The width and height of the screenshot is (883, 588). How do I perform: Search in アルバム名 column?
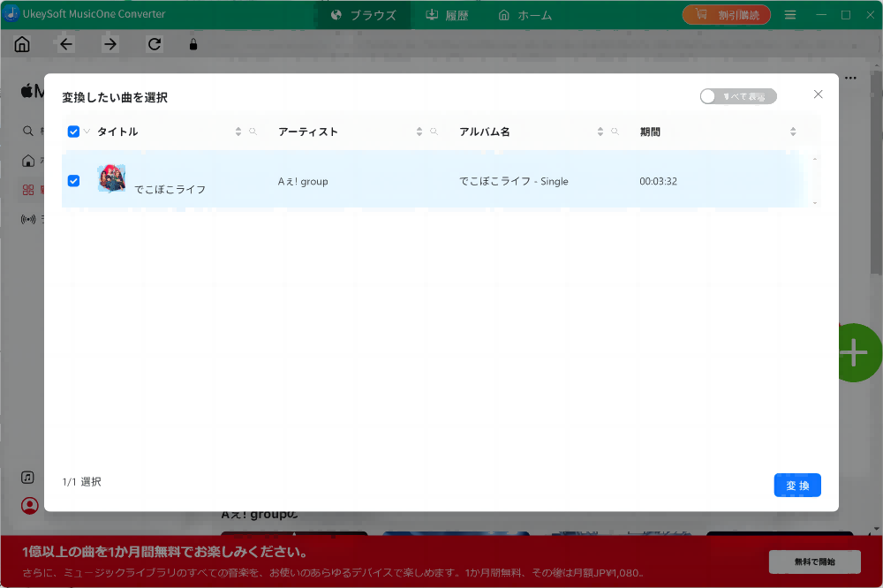point(615,132)
